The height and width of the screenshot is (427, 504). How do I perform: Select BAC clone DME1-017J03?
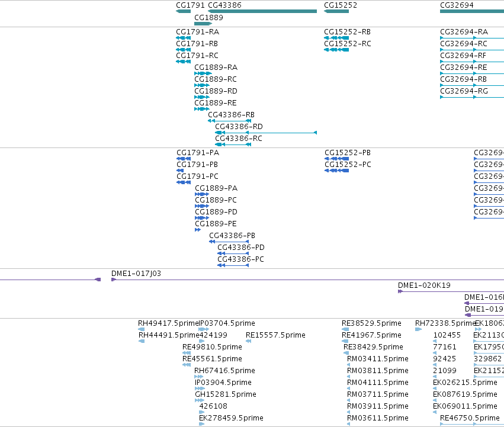coord(136,274)
